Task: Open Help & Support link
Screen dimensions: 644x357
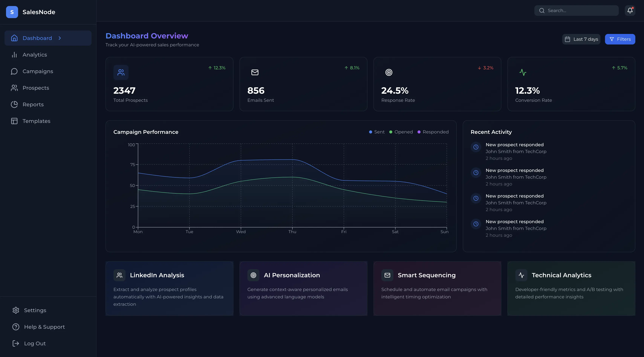Action: pyautogui.click(x=48, y=327)
